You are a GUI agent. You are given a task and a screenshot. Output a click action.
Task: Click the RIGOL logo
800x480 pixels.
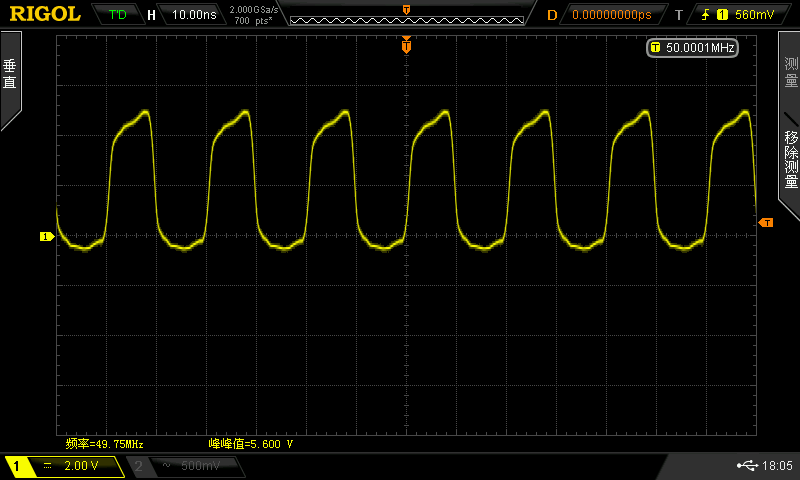click(x=45, y=14)
